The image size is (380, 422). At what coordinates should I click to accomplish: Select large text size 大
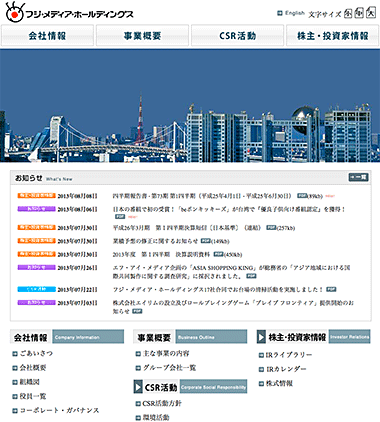click(371, 13)
